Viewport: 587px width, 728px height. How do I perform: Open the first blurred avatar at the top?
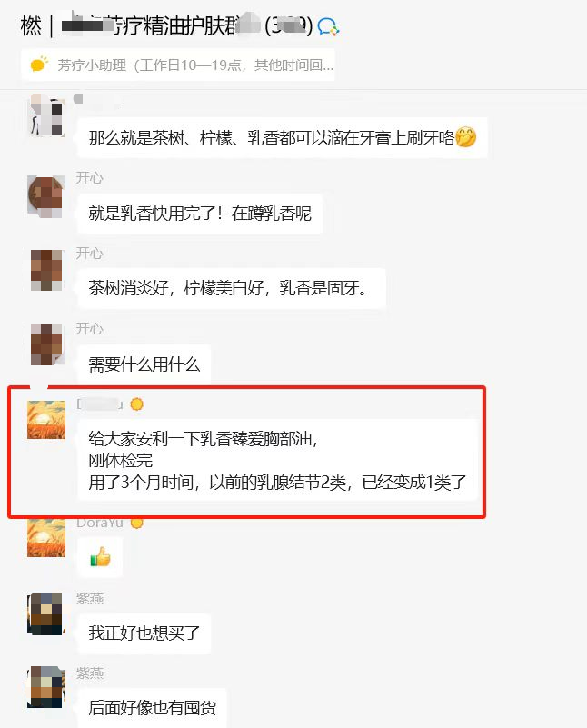pyautogui.click(x=46, y=115)
